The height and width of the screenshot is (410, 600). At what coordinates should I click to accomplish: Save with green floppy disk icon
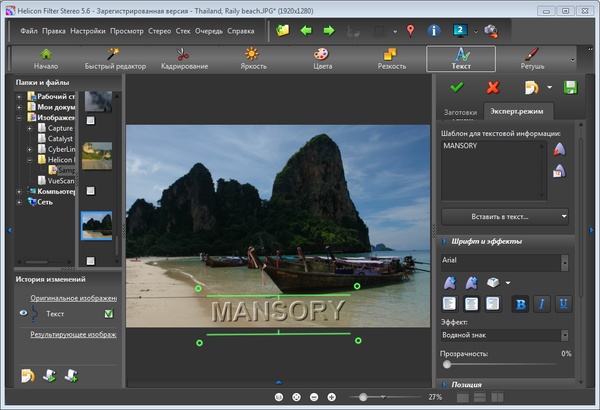click(x=570, y=87)
